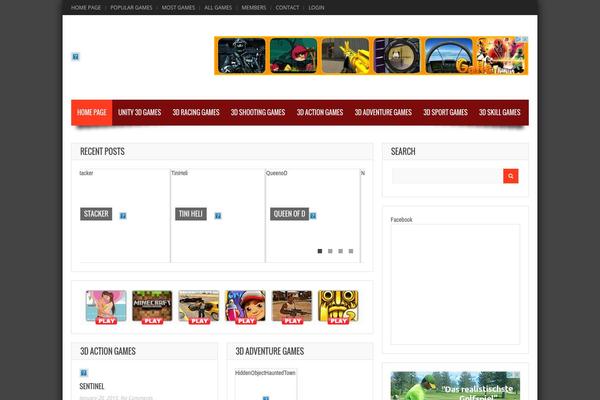The height and width of the screenshot is (400, 600).
Task: Select the golden gun game thumbnail
Action: [x=345, y=56]
